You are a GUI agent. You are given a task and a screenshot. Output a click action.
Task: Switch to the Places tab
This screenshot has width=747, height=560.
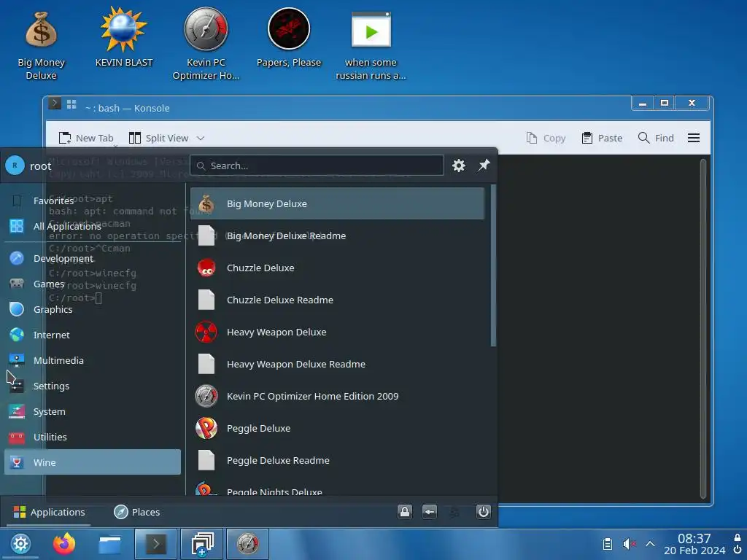[x=137, y=512]
